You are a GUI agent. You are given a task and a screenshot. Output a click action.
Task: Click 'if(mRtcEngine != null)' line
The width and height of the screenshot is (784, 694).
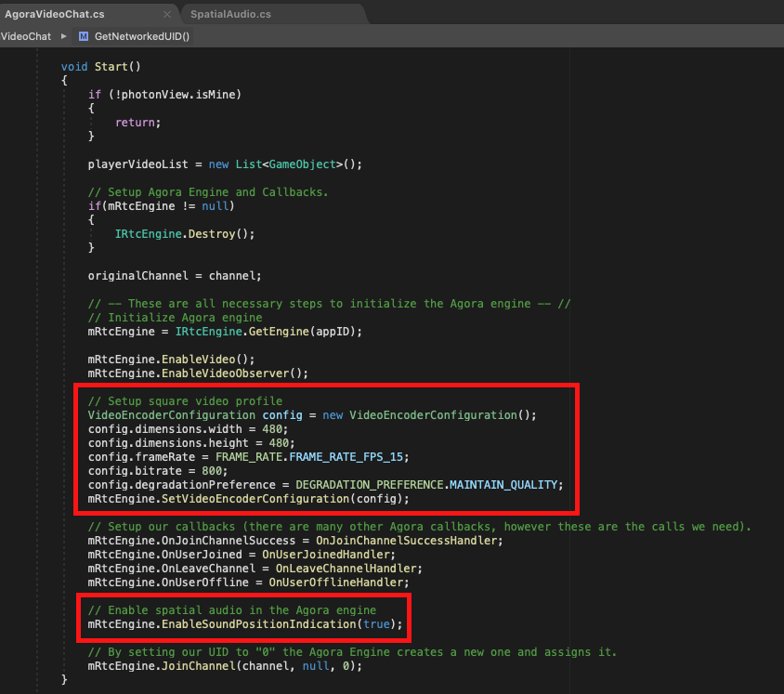[161, 206]
